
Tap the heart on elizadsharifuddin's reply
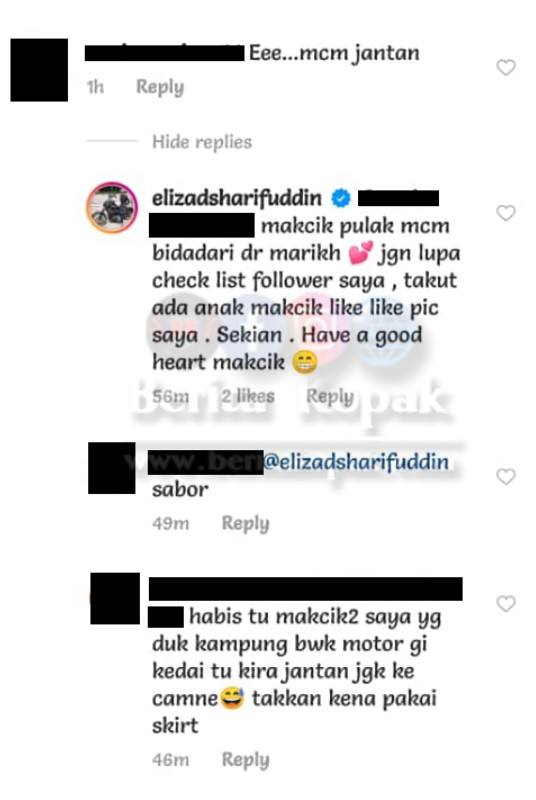click(x=506, y=213)
